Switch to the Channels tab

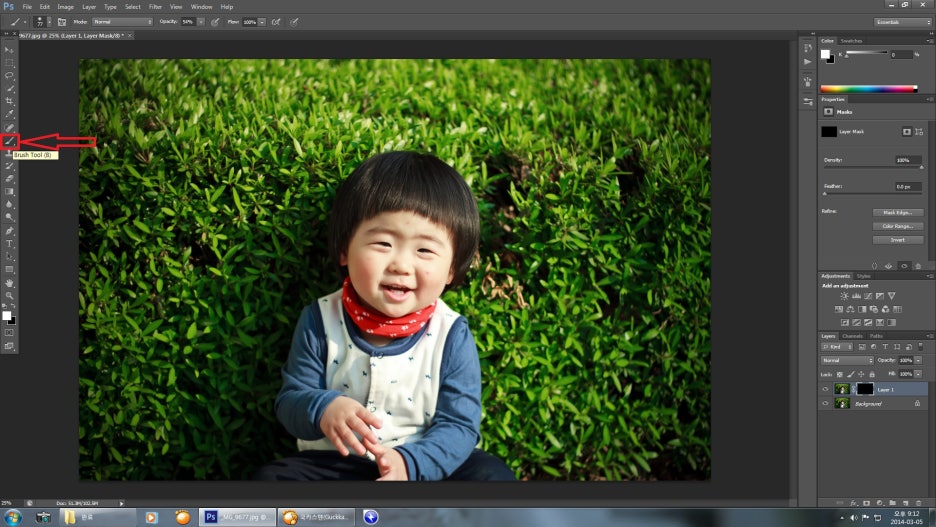coord(851,336)
